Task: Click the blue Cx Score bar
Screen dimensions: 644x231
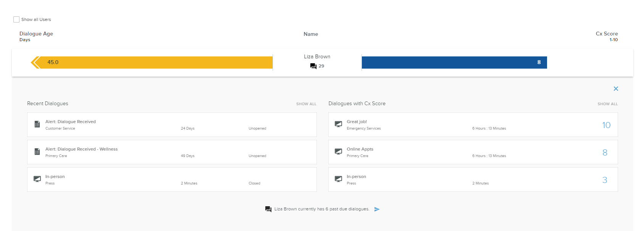Action: point(454,63)
